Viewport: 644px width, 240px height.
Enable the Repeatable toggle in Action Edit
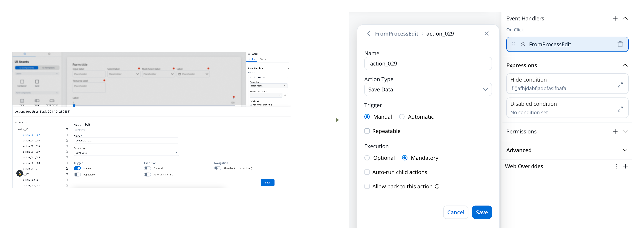[x=77, y=174]
